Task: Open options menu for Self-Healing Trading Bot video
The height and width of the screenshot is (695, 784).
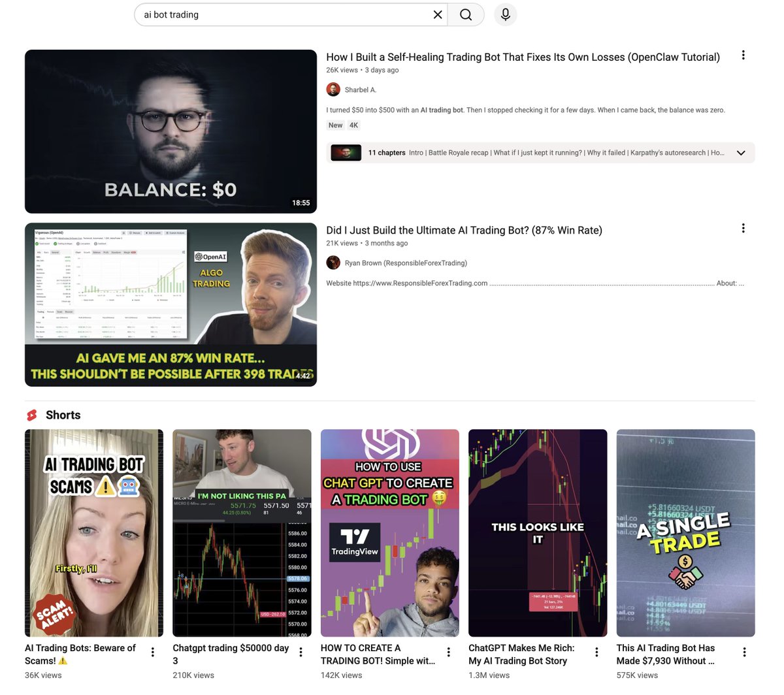Action: pyautogui.click(x=743, y=56)
